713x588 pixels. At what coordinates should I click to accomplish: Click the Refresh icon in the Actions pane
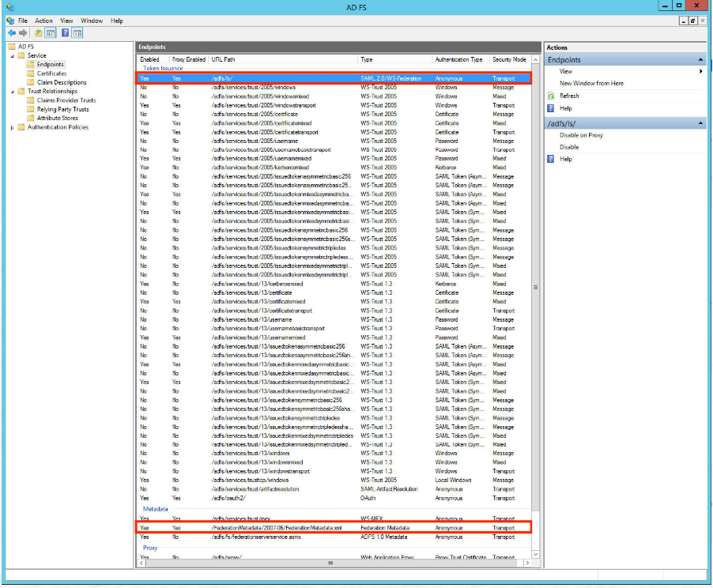click(x=551, y=96)
